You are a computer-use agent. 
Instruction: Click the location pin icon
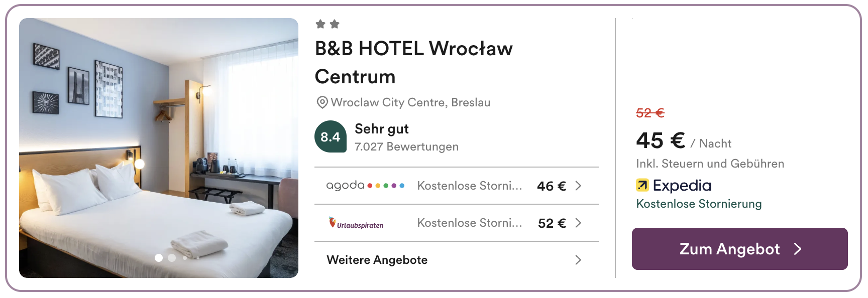click(322, 102)
